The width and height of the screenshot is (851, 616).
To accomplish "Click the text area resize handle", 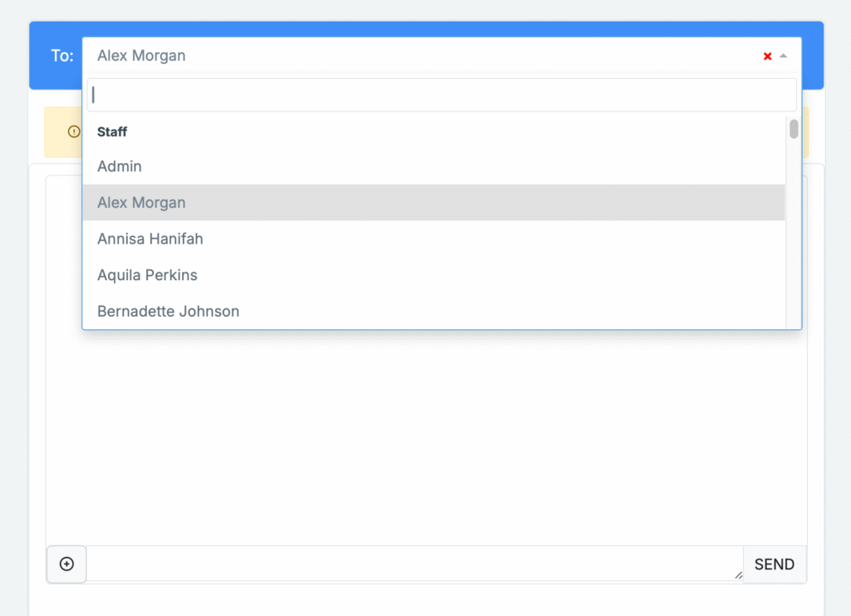I will [x=738, y=575].
